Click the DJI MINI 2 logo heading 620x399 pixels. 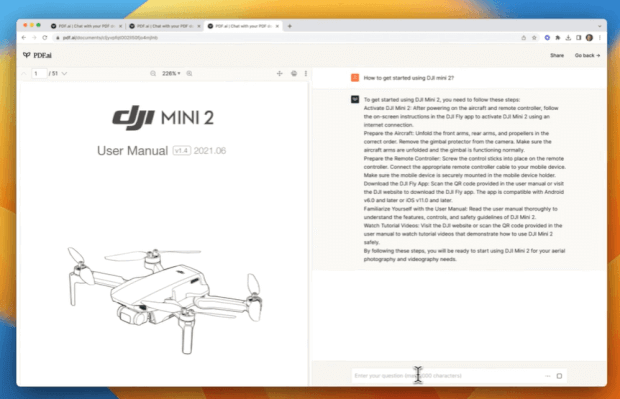coord(163,118)
